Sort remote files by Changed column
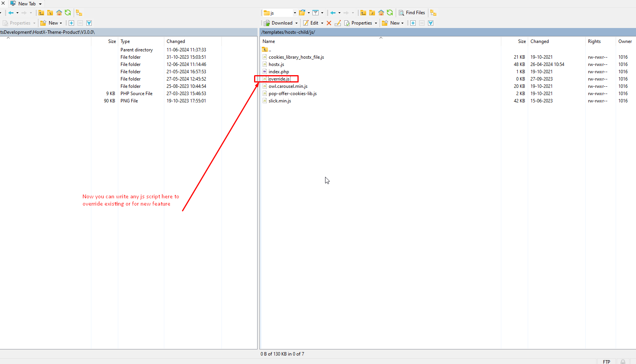This screenshot has width=636, height=364. 539,41
